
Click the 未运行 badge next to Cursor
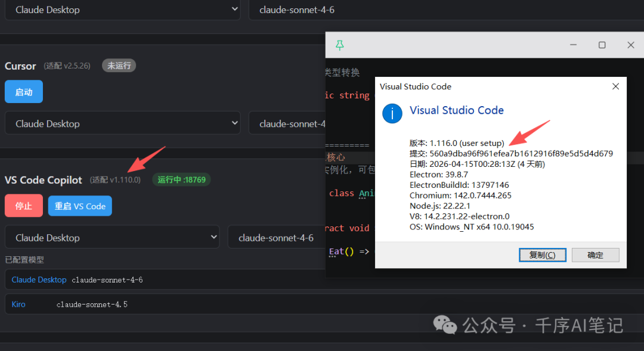pyautogui.click(x=119, y=66)
